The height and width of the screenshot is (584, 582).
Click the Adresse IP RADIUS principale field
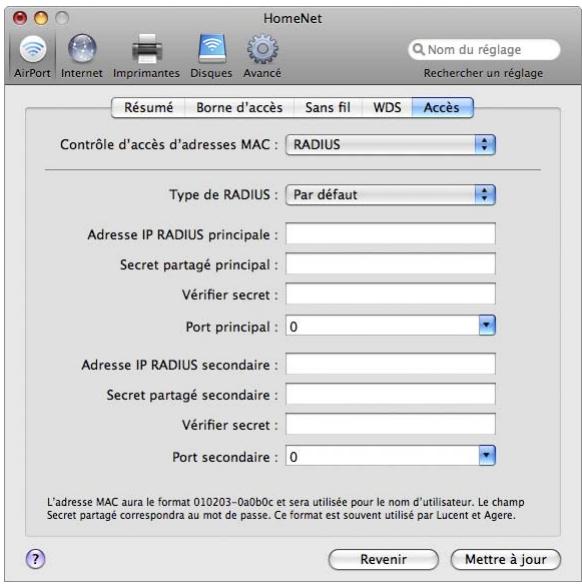390,234
